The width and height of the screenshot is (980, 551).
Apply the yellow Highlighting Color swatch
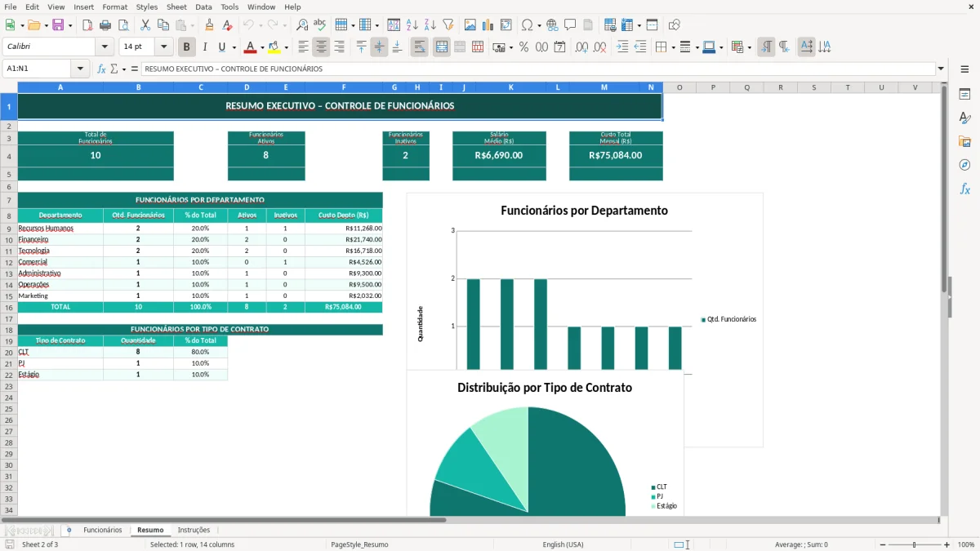(274, 47)
